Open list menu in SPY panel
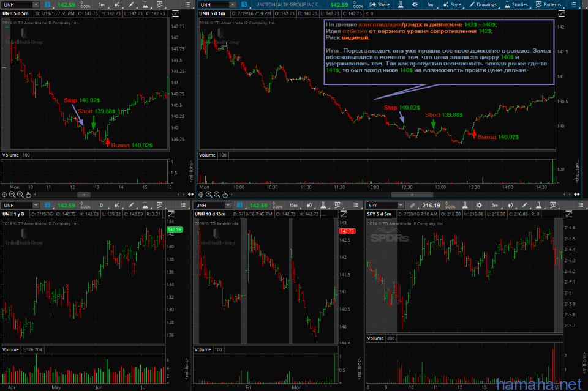The height and width of the screenshot is (391, 588). (x=581, y=205)
